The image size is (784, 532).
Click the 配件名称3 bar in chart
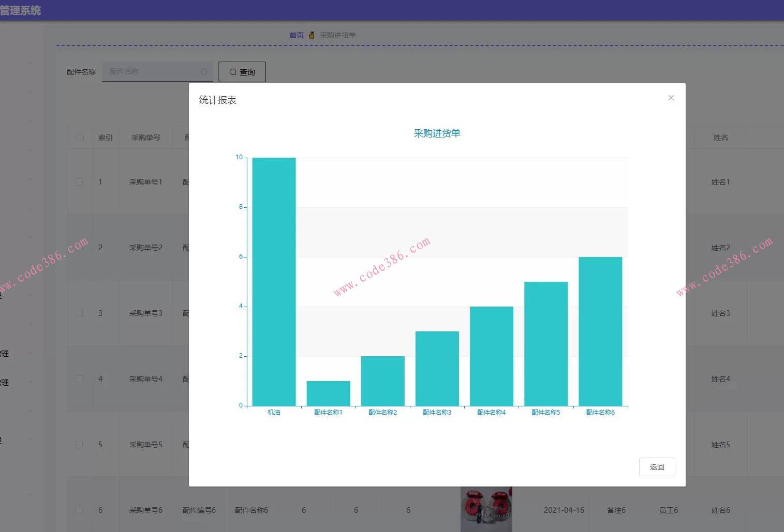437,369
